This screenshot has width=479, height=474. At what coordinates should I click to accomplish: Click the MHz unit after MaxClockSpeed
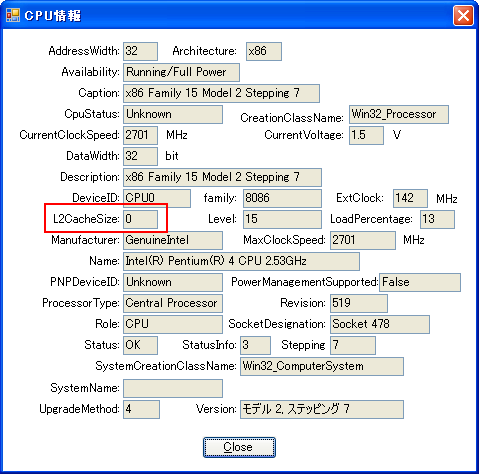(x=414, y=240)
